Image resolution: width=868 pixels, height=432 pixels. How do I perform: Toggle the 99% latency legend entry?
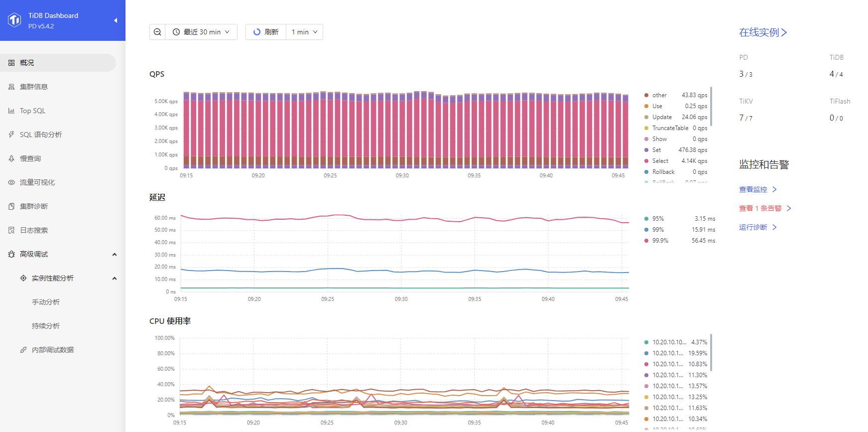click(679, 230)
